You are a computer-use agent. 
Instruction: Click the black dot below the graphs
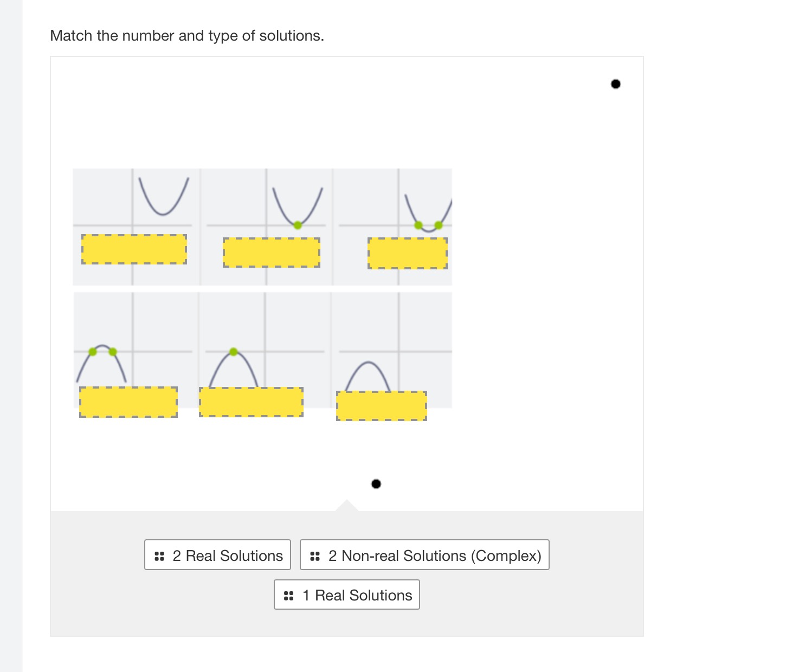(x=376, y=484)
